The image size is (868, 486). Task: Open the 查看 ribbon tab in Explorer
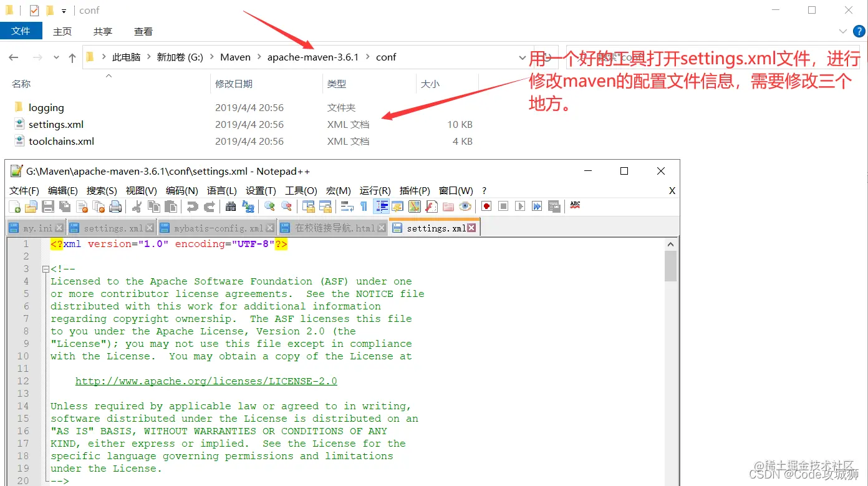[143, 31]
